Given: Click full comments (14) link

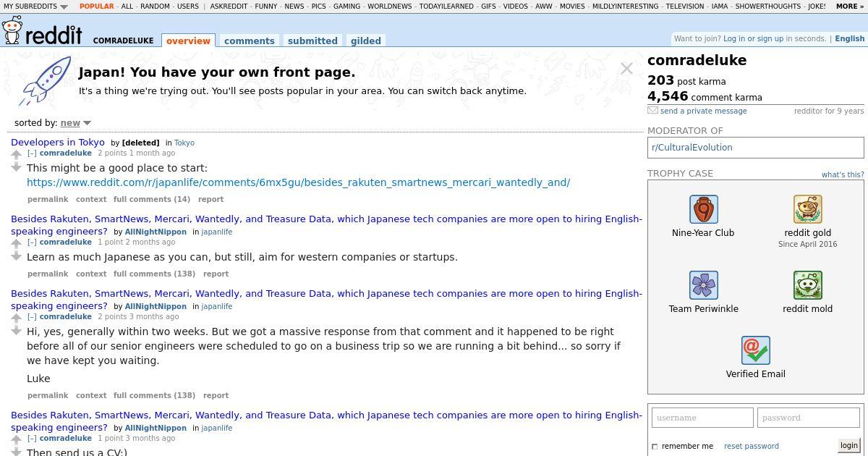Looking at the screenshot, I should 152,199.
